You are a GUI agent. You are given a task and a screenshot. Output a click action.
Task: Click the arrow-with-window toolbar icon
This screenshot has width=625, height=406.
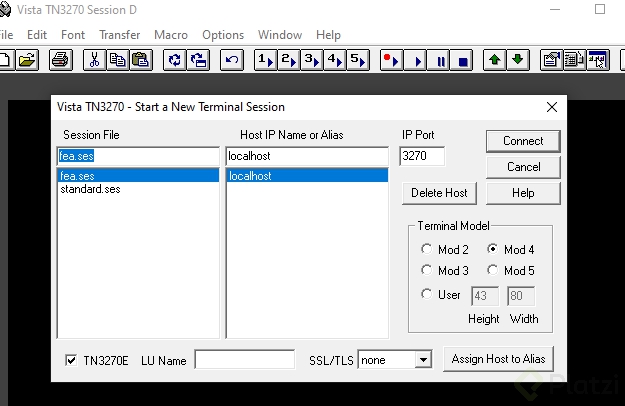click(x=198, y=60)
